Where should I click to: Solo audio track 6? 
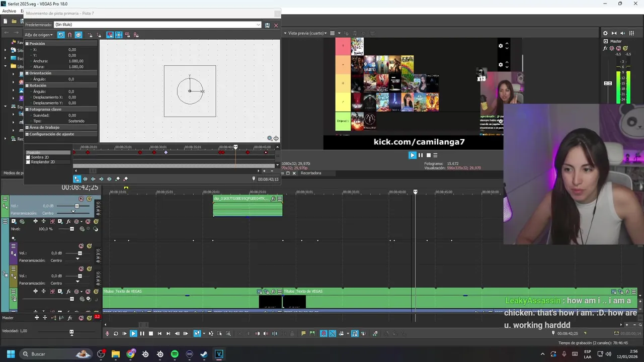point(89,199)
